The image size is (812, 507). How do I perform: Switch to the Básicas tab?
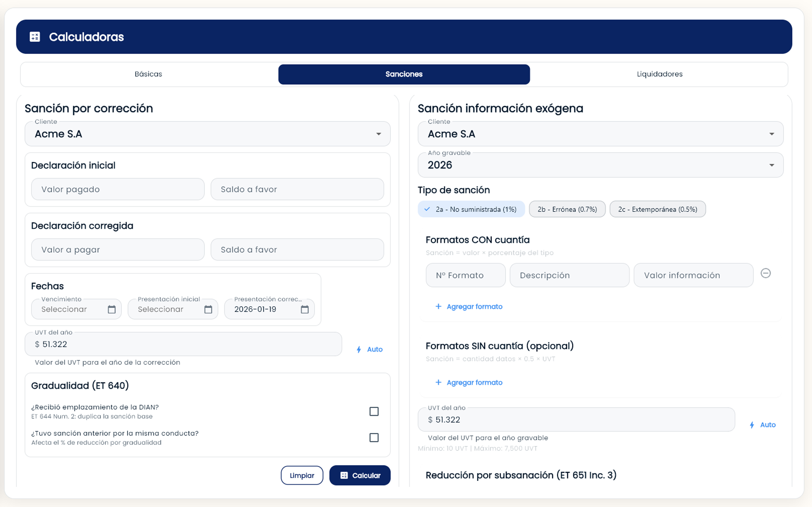click(x=148, y=74)
